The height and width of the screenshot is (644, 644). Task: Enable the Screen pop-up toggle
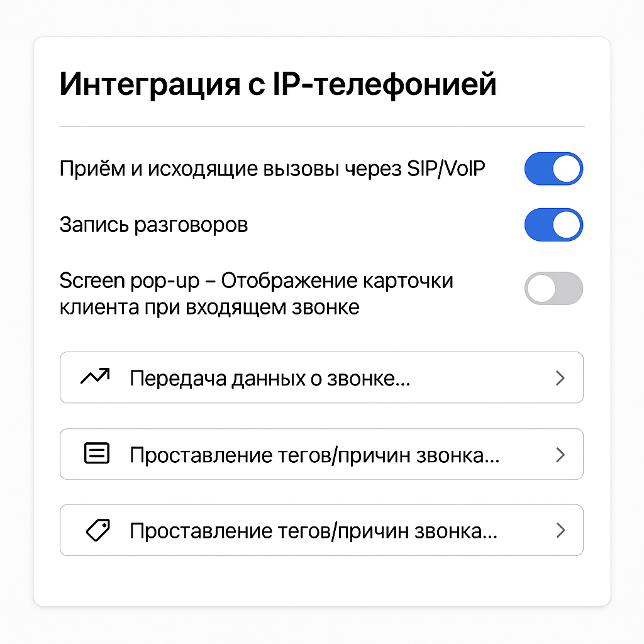[553, 288]
